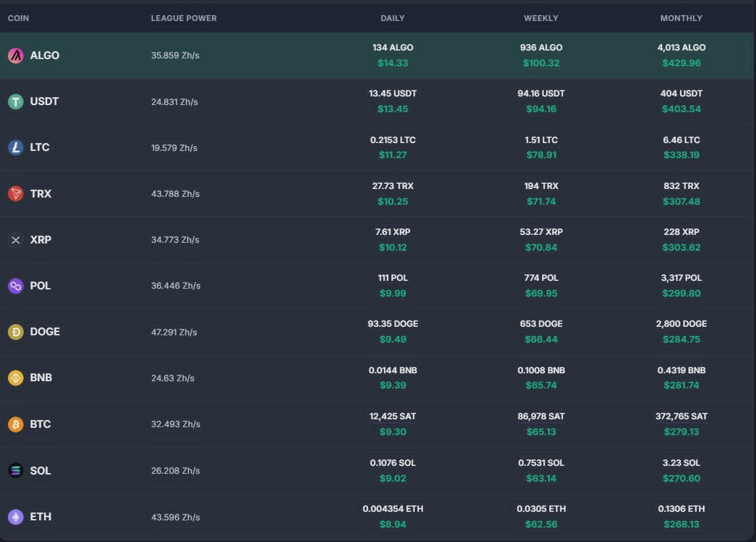Click weekly reward 936 ALGO
The image size is (756, 542).
541,47
